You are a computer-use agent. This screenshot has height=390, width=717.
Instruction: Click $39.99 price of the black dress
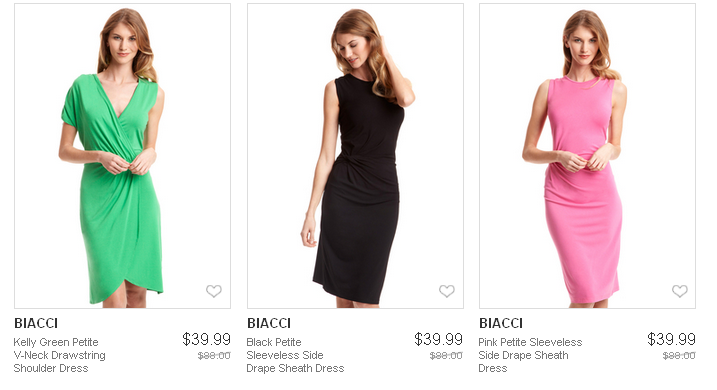439,339
